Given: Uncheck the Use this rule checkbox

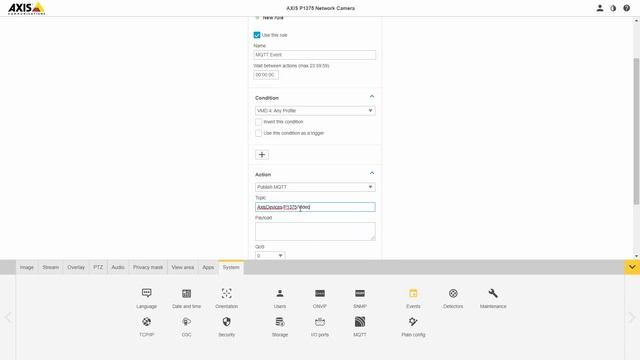Looking at the screenshot, I should point(257,35).
